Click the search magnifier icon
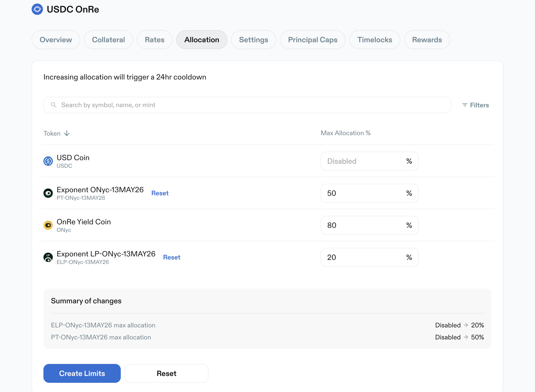535x392 pixels. pos(54,105)
